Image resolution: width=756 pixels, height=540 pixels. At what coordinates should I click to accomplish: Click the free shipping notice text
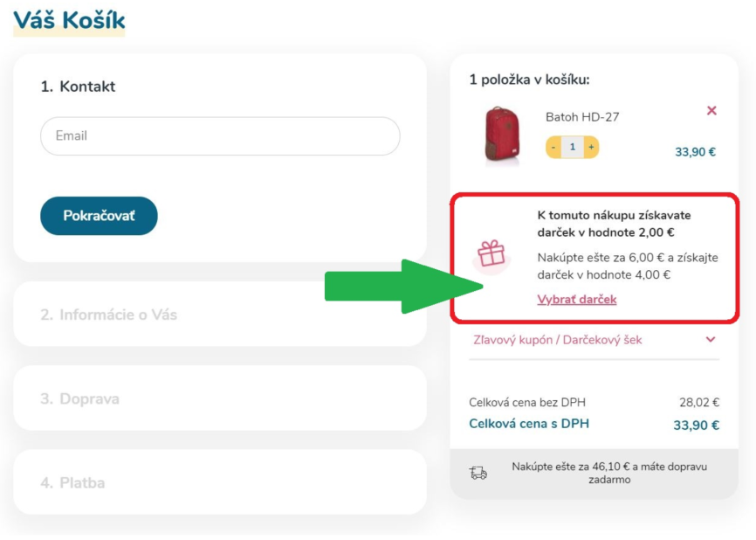[x=609, y=473]
